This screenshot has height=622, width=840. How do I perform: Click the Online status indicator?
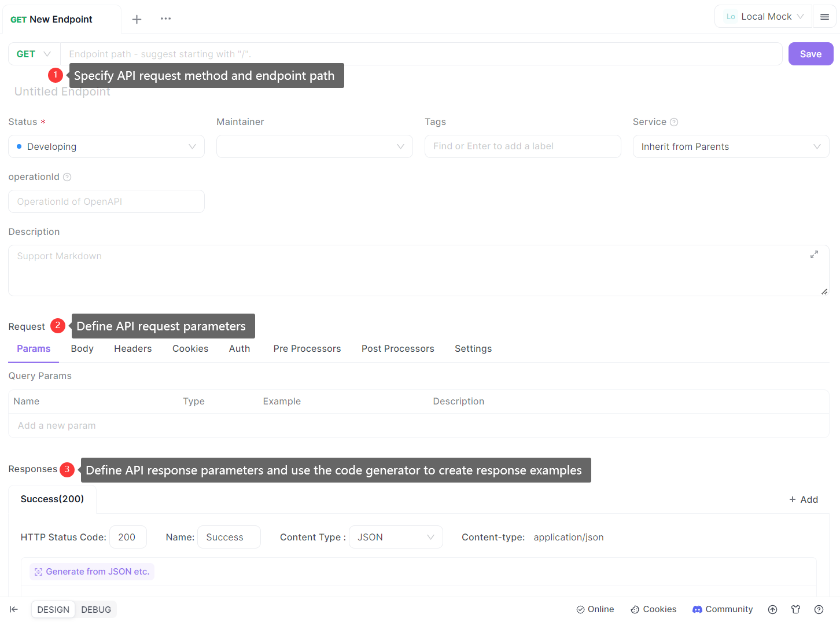[x=595, y=609]
